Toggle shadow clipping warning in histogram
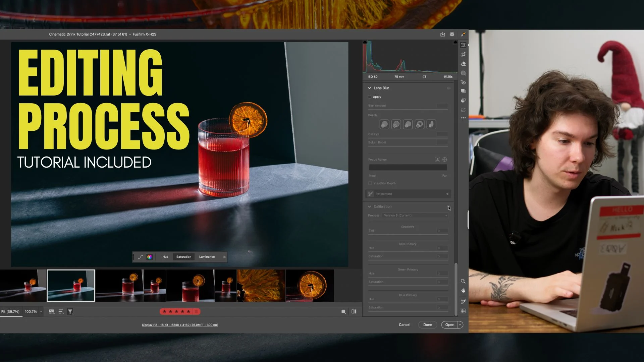Image resolution: width=644 pixels, height=362 pixels. click(365, 42)
